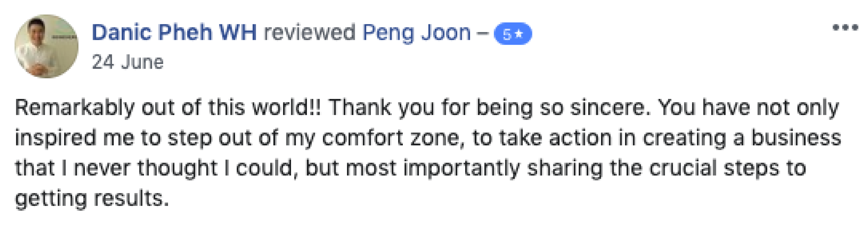Click the review's first line starting "Remarkably"
Screen dimensions: 868x225
point(427,108)
